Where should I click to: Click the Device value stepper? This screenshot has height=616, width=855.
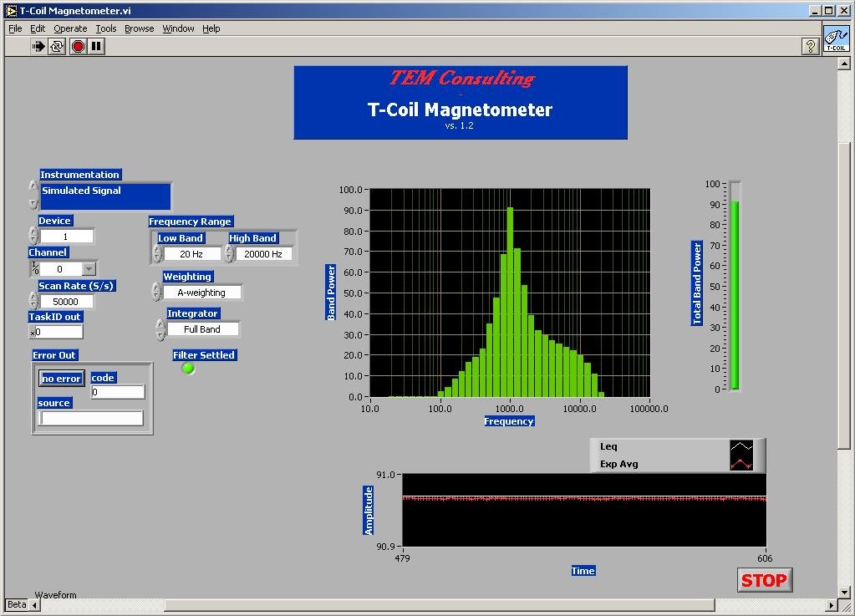coord(33,236)
